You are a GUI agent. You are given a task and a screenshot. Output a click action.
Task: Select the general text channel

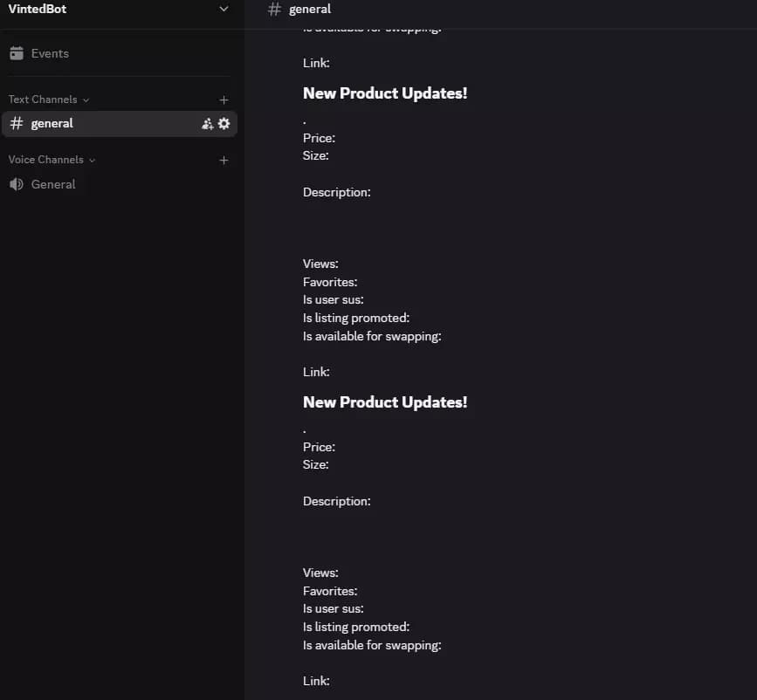click(x=120, y=124)
